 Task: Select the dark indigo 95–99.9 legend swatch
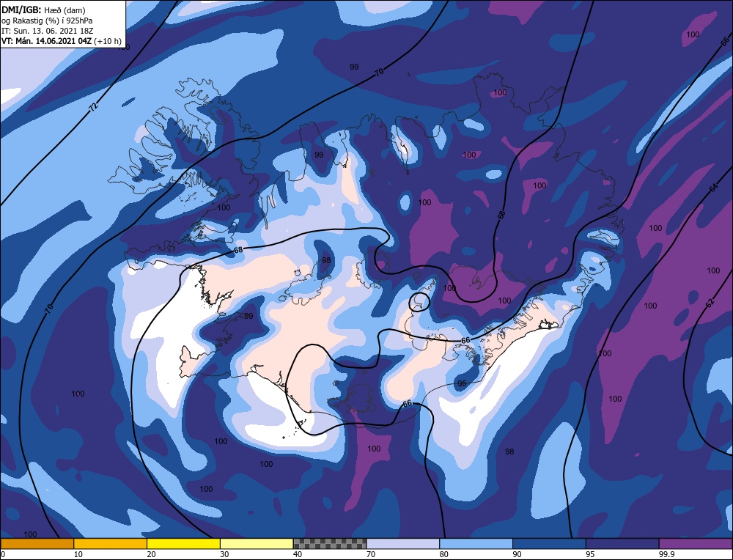[622, 544]
